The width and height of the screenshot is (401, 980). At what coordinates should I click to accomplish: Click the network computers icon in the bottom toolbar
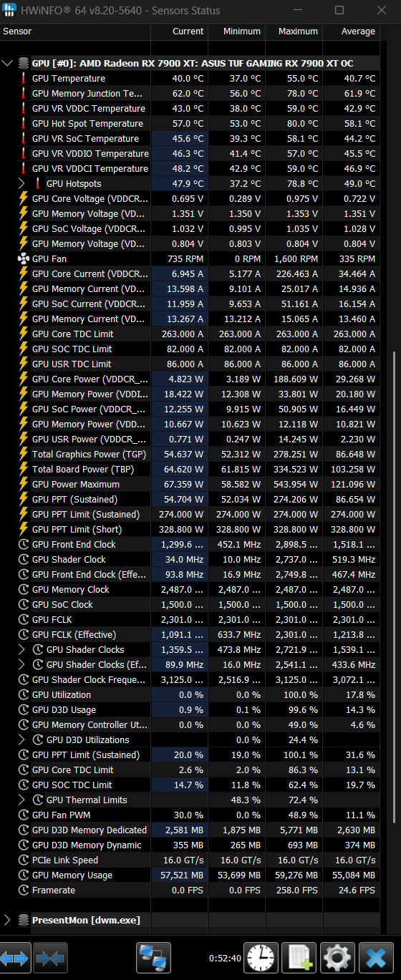[153, 958]
